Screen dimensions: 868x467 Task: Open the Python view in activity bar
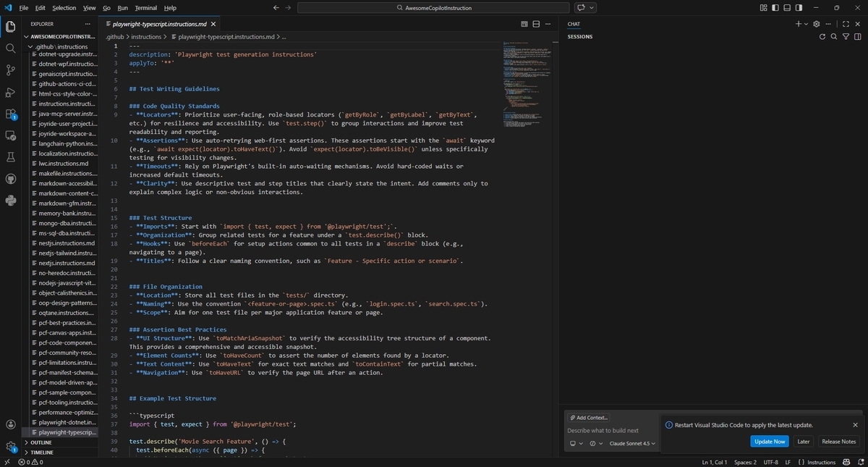tap(10, 201)
